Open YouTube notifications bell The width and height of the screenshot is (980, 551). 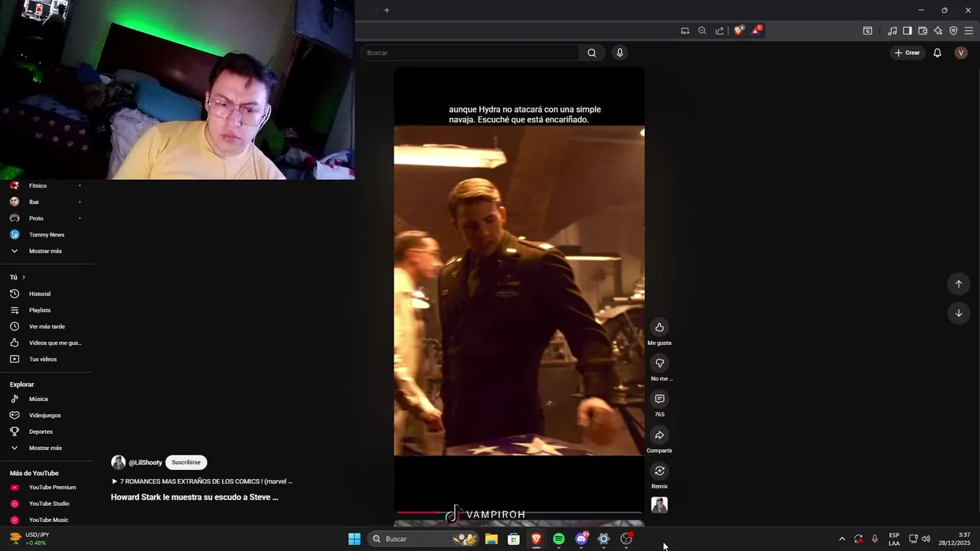937,53
